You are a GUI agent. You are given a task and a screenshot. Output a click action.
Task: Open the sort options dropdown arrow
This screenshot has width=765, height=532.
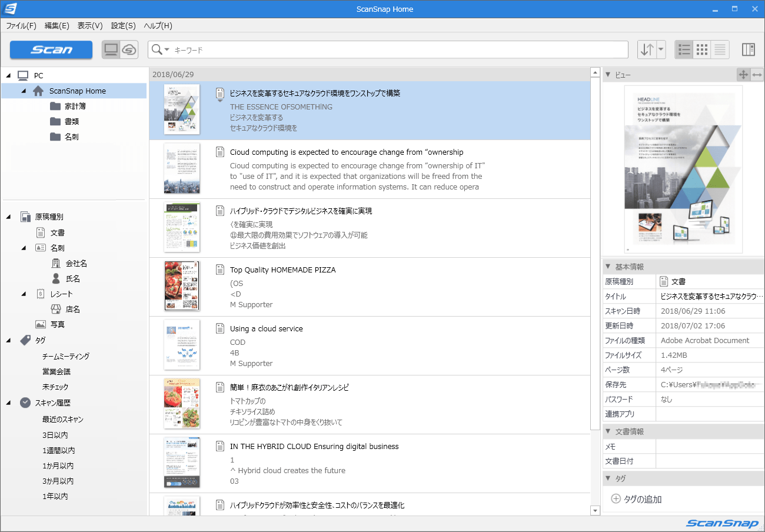(661, 50)
